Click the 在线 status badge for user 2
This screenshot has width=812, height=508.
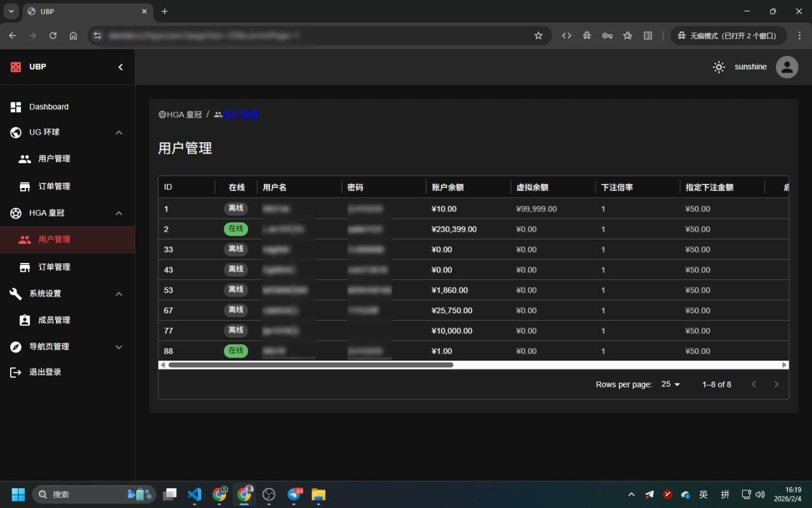pyautogui.click(x=235, y=229)
